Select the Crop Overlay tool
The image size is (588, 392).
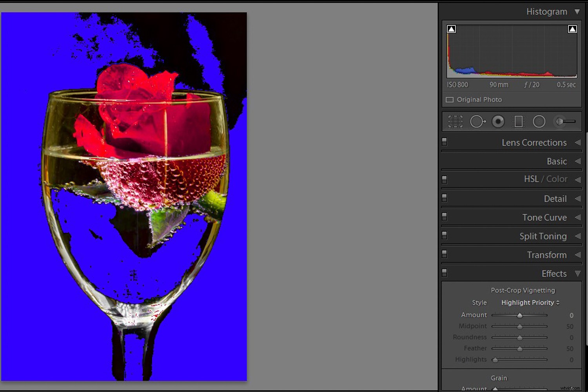[455, 122]
